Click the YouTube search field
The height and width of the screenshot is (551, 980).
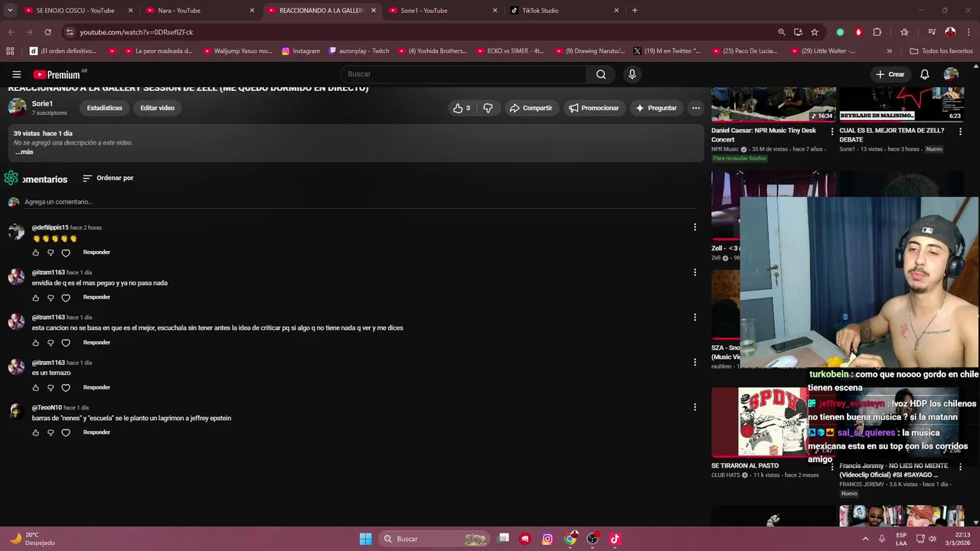click(464, 74)
